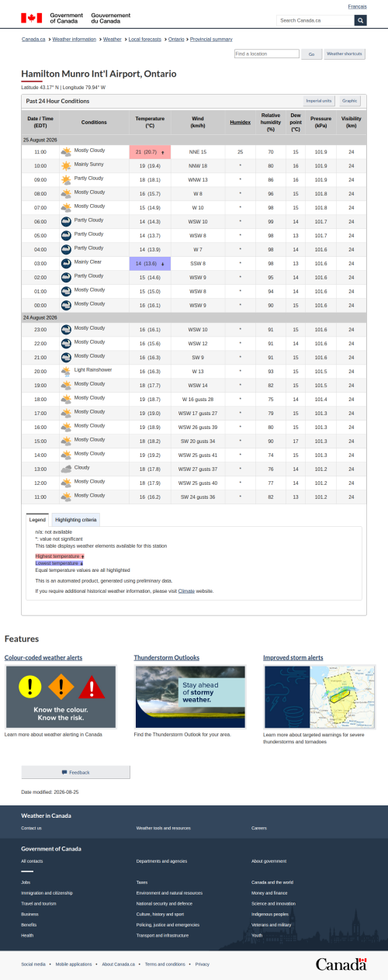Click in the Search Canada.ca field
Image resolution: width=388 pixels, height=980 pixels.
coord(315,20)
